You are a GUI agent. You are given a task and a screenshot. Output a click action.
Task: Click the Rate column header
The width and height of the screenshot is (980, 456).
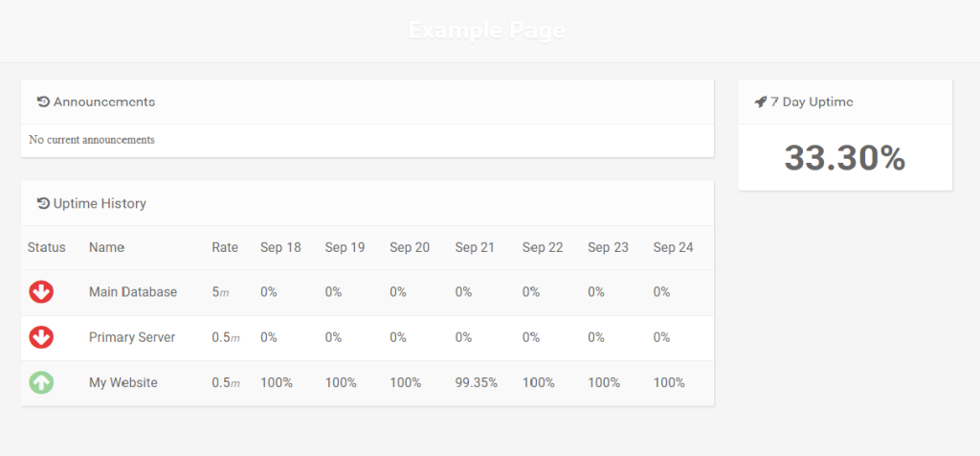225,247
